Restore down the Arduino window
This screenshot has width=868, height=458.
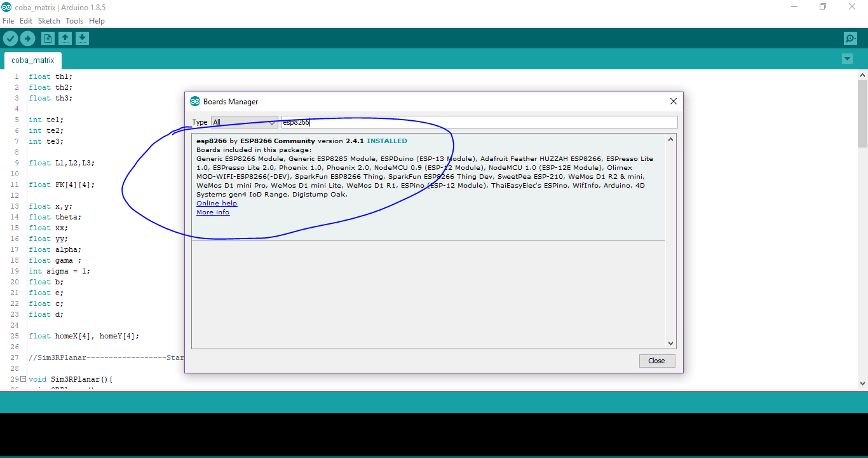click(823, 7)
